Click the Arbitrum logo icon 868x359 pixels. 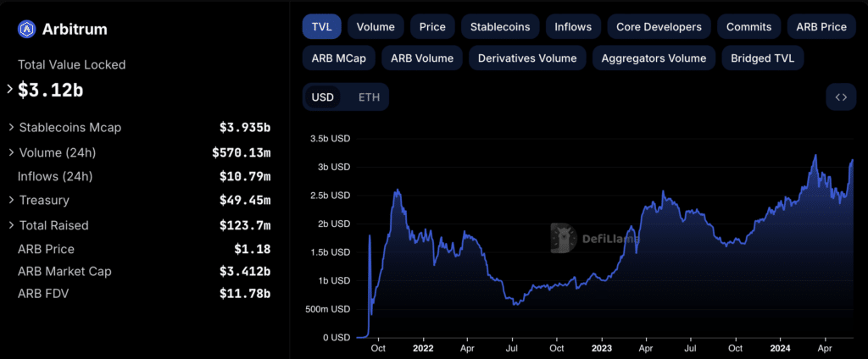point(26,29)
